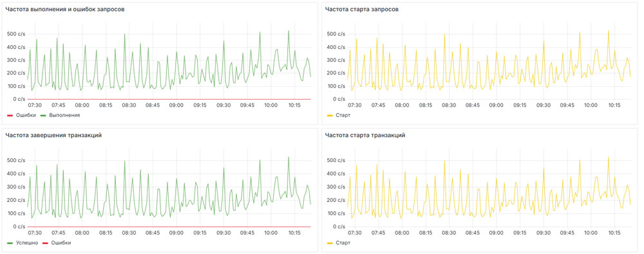Click the green color swatch next to Успешно
The image size is (644, 254).
10,243
